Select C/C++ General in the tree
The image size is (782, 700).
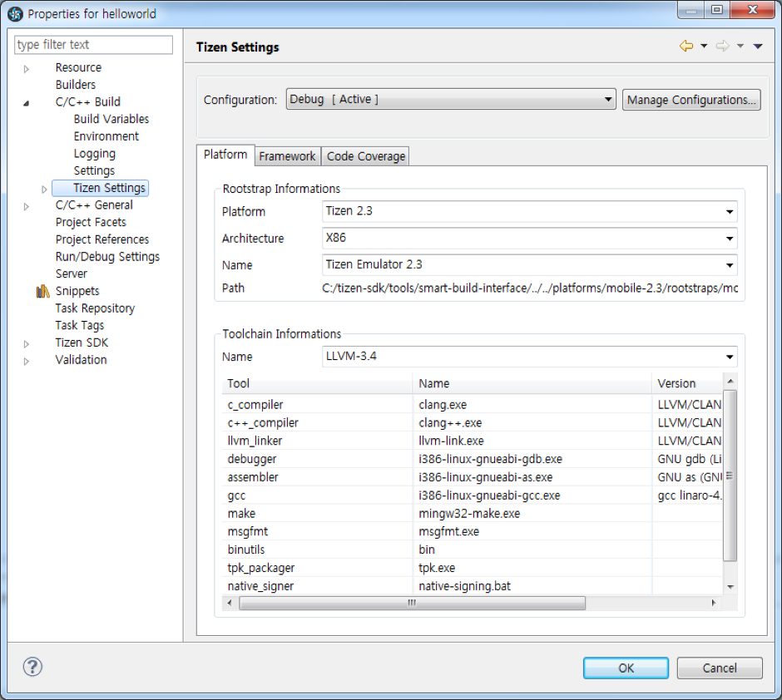pos(94,205)
